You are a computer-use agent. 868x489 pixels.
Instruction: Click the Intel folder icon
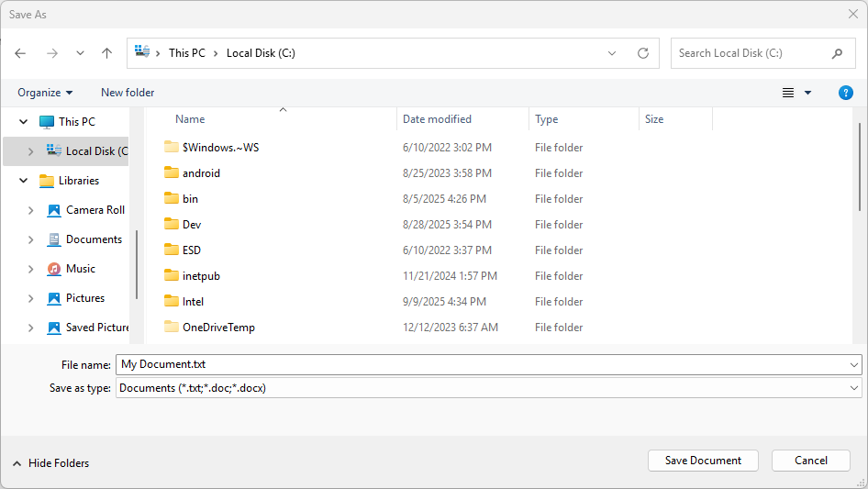point(171,301)
